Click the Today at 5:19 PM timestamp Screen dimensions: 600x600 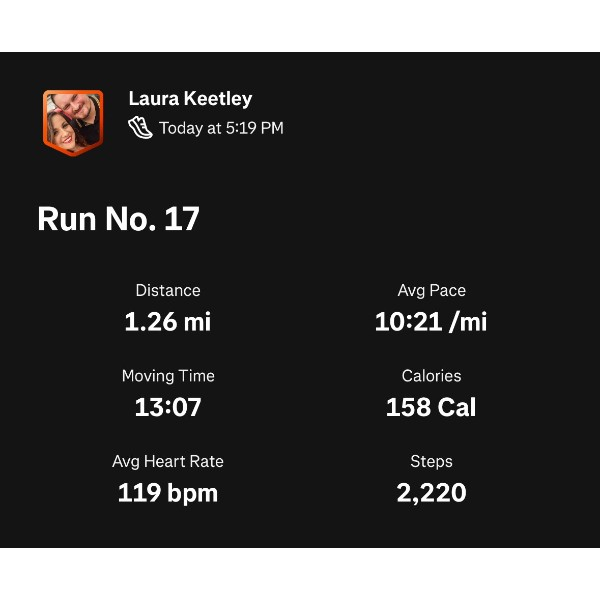point(221,128)
